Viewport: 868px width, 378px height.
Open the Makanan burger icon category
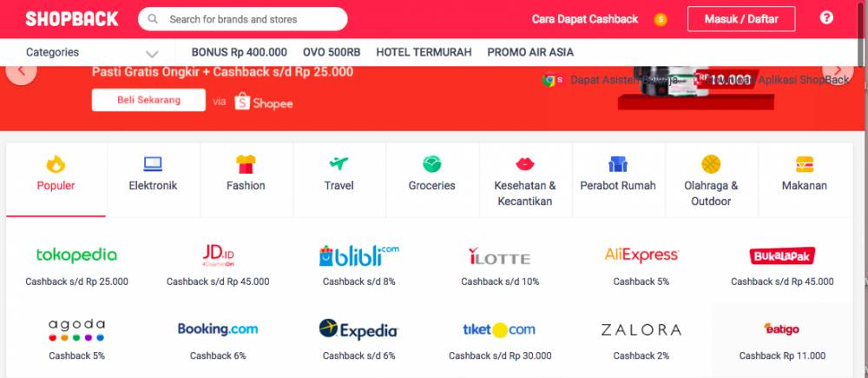pos(805,164)
